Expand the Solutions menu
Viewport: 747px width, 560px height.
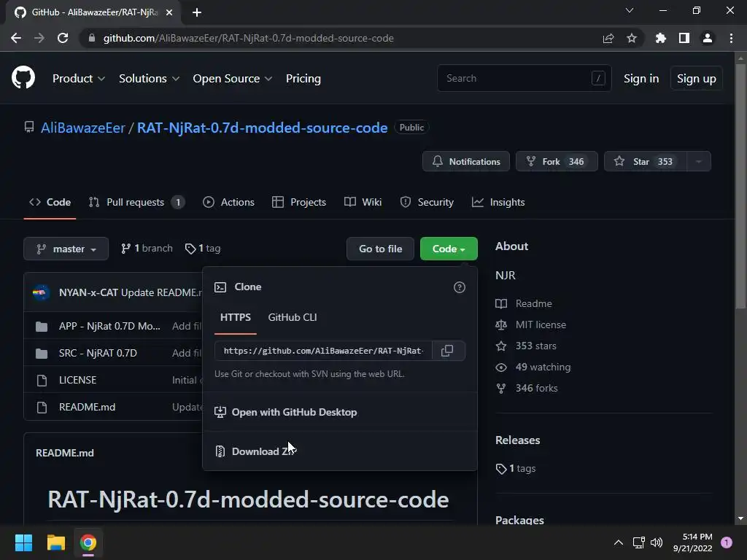click(149, 79)
